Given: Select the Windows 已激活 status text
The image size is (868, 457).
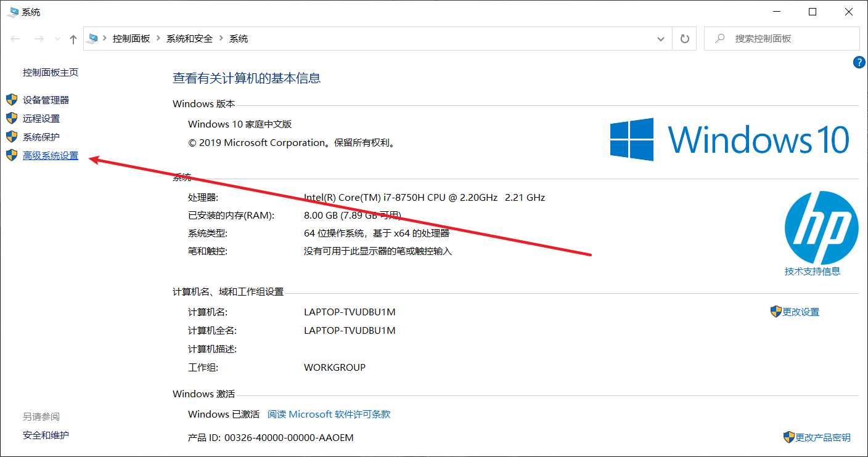Looking at the screenshot, I should coord(224,415).
